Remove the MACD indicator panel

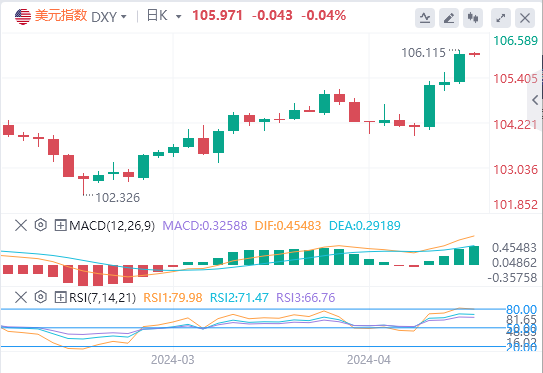tap(21, 225)
